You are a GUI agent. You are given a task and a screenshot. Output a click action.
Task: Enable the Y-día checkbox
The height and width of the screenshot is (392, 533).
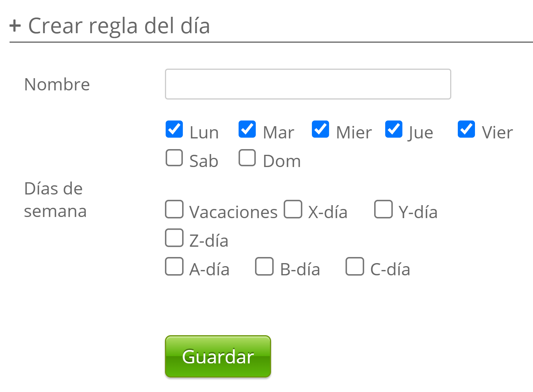coord(383,209)
